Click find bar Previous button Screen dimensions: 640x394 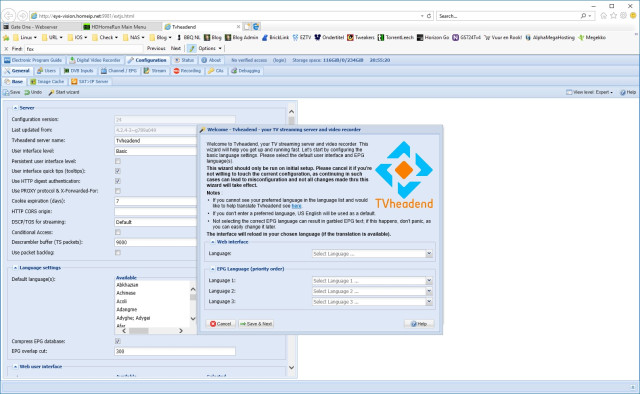click(156, 48)
